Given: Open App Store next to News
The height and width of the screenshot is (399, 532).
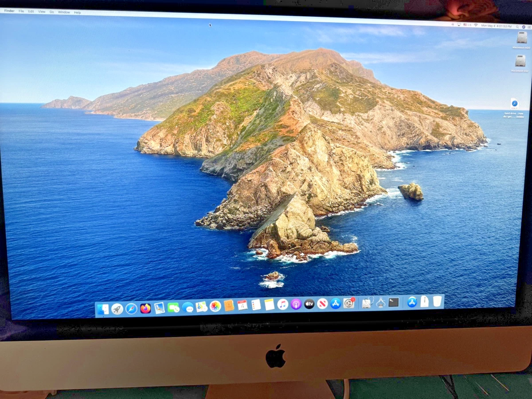Looking at the screenshot, I should [336, 303].
